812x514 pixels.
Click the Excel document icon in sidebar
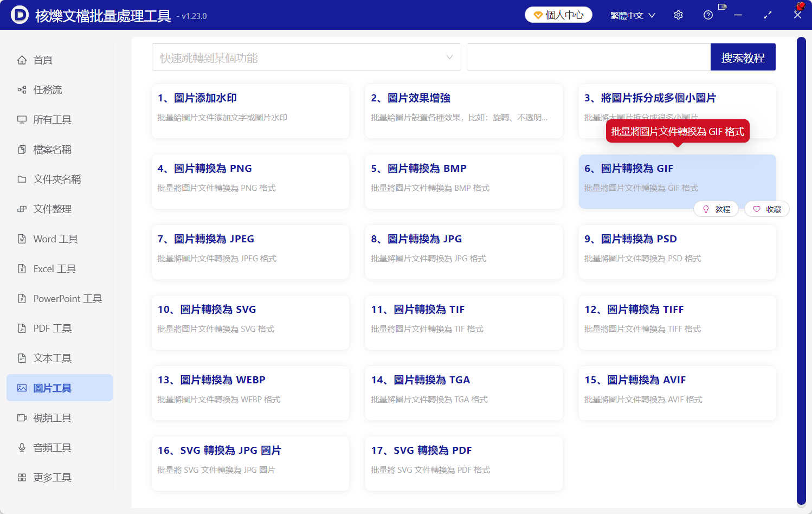pyautogui.click(x=22, y=268)
